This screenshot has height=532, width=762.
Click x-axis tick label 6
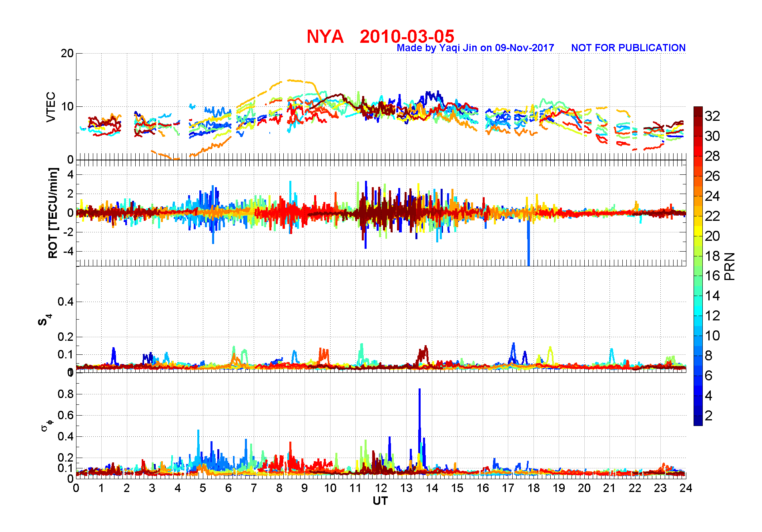(229, 488)
